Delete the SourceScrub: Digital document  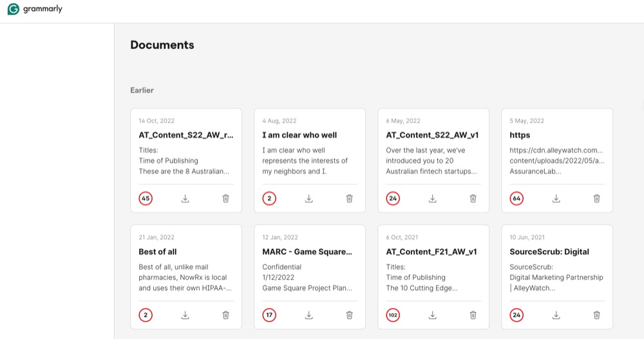pyautogui.click(x=596, y=315)
